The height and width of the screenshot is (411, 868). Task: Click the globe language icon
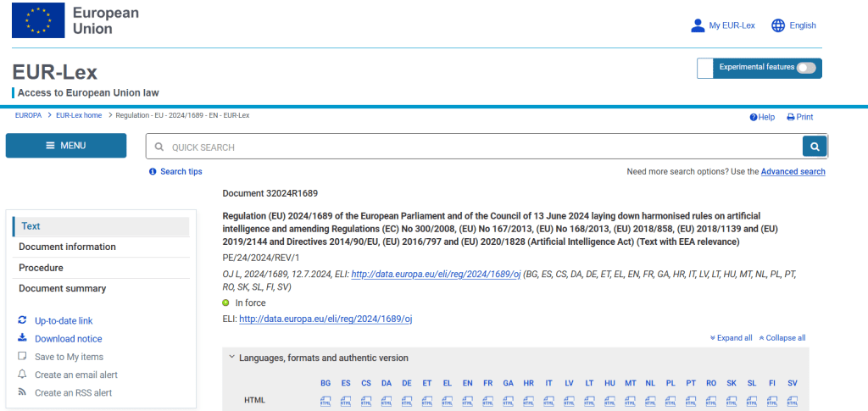coord(778,25)
